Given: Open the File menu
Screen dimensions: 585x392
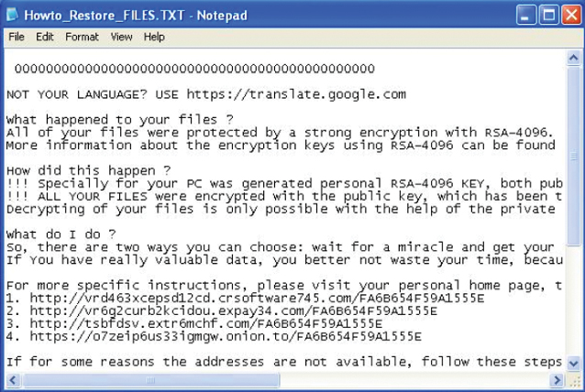Looking at the screenshot, I should [17, 37].
